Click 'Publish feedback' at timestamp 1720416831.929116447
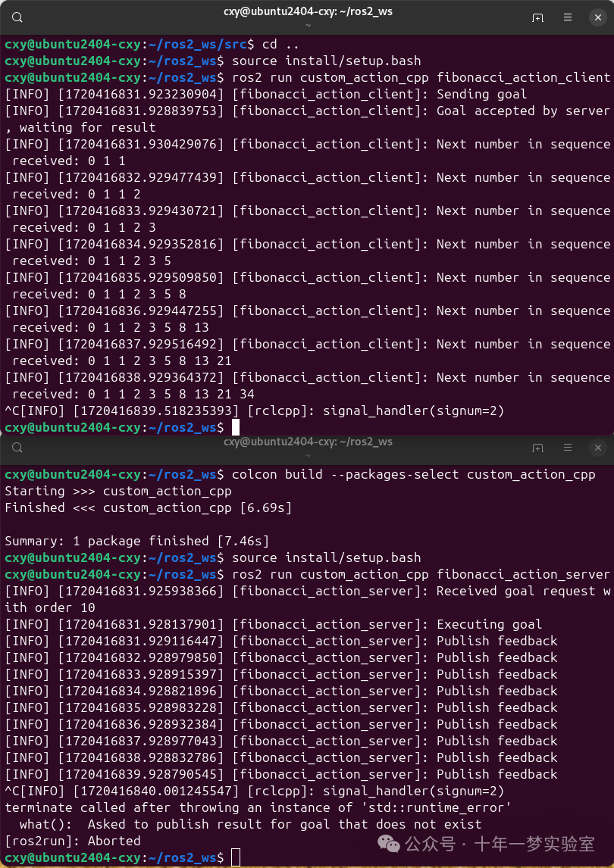614x868 pixels. coord(497,641)
